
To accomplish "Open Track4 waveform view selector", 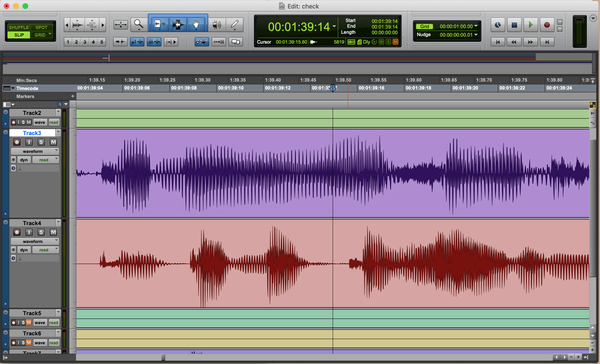I will point(35,241).
